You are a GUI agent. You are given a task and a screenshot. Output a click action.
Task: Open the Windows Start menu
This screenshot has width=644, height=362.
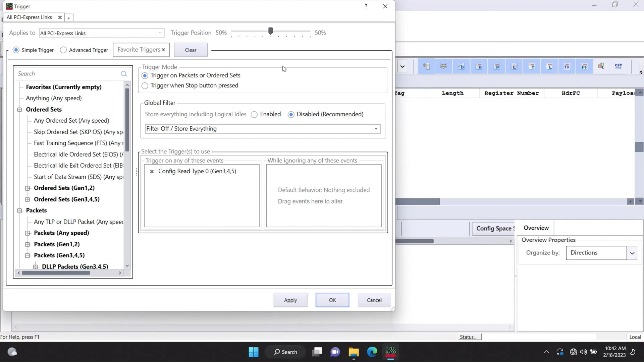pyautogui.click(x=254, y=352)
